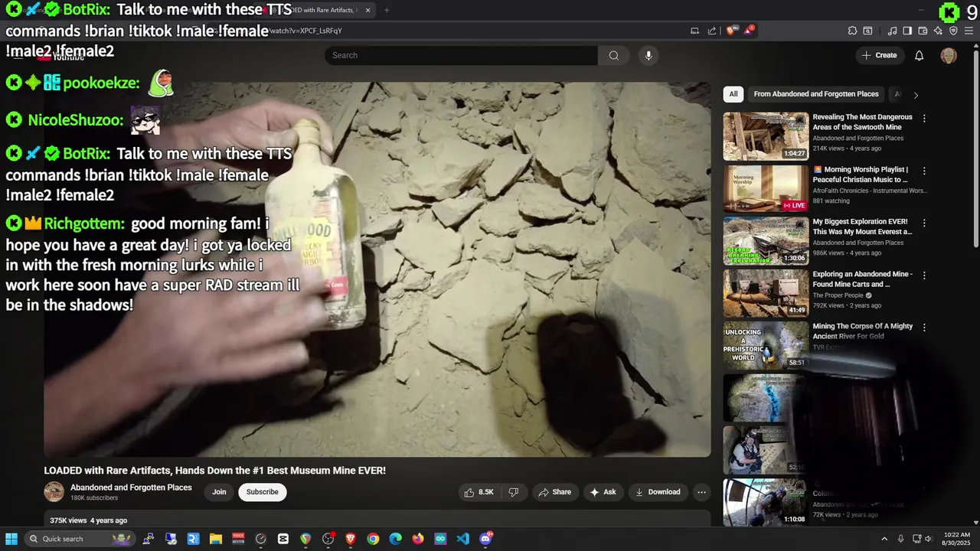
Task: Open Mining The Corpse video title
Action: click(863, 331)
